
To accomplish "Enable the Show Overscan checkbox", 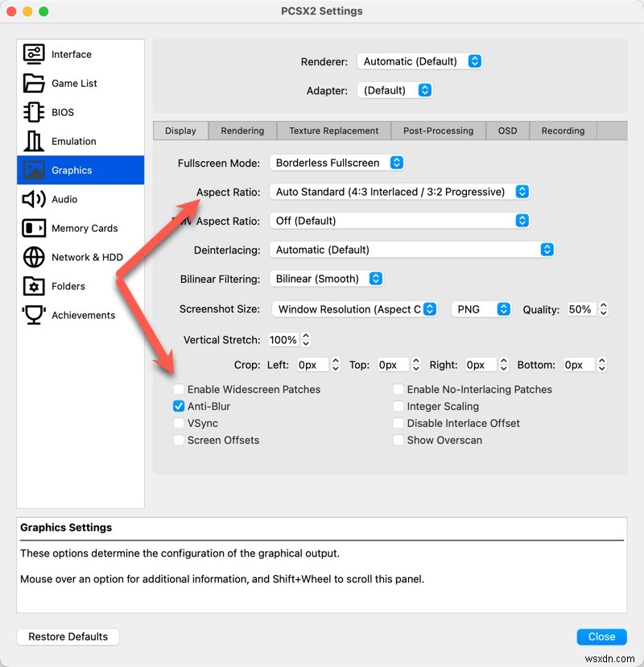I will [x=398, y=440].
